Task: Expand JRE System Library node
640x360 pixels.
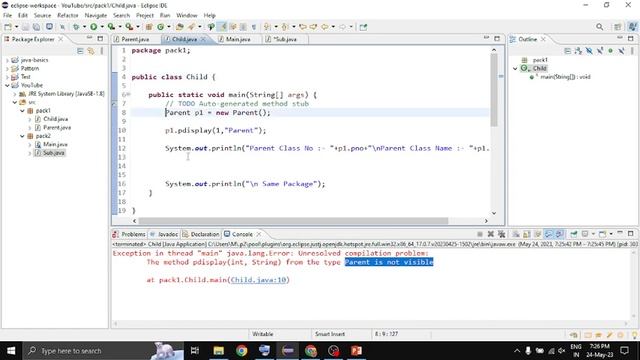Action: (x=15, y=94)
